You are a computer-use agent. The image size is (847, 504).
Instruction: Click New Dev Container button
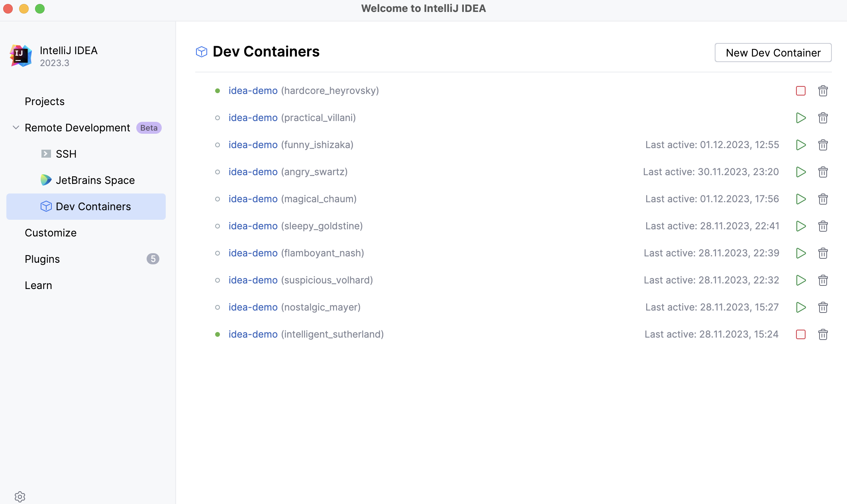(773, 53)
